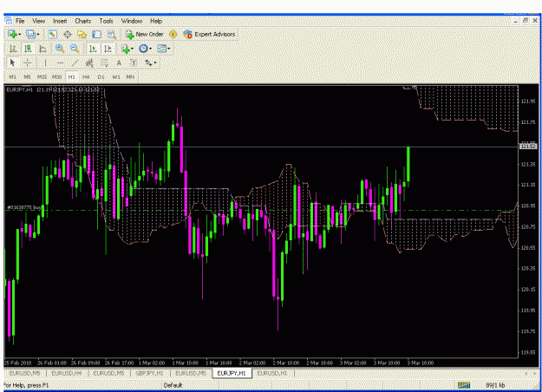Viewport: 542px width, 392px height.
Task: Expand the Periods dropdown arrow
Action: tap(150, 49)
